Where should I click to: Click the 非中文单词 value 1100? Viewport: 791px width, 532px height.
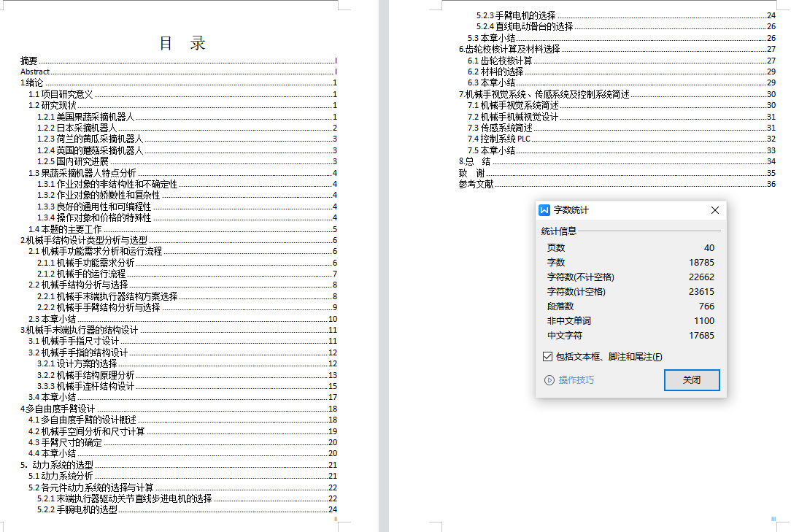point(703,321)
